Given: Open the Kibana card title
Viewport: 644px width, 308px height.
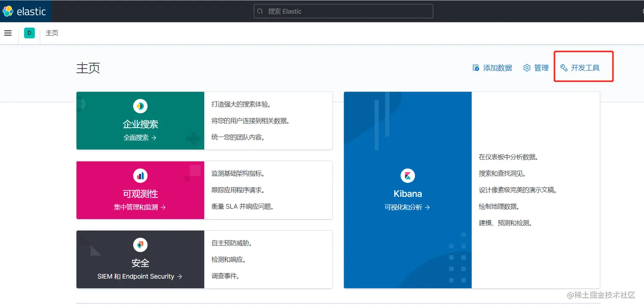Looking at the screenshot, I should [x=408, y=194].
